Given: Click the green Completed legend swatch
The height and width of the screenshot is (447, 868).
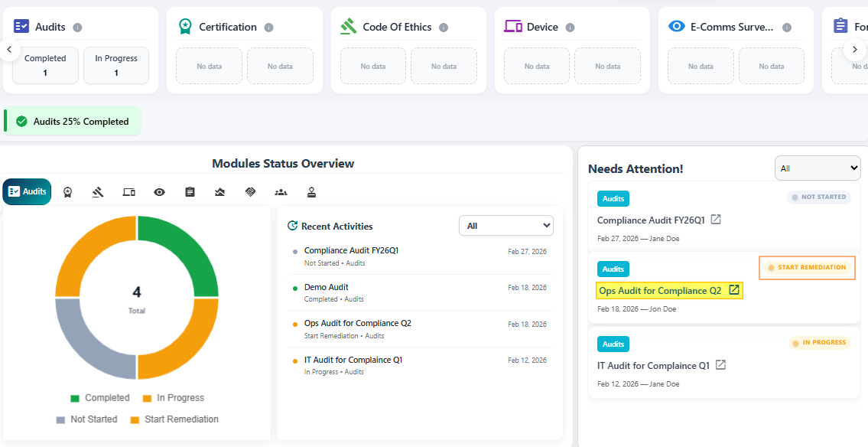Looking at the screenshot, I should coord(75,397).
